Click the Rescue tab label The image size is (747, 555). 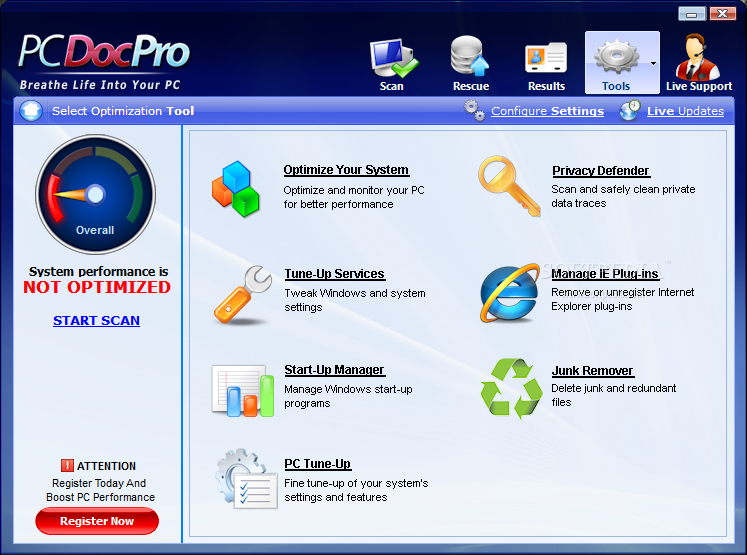pyautogui.click(x=471, y=86)
